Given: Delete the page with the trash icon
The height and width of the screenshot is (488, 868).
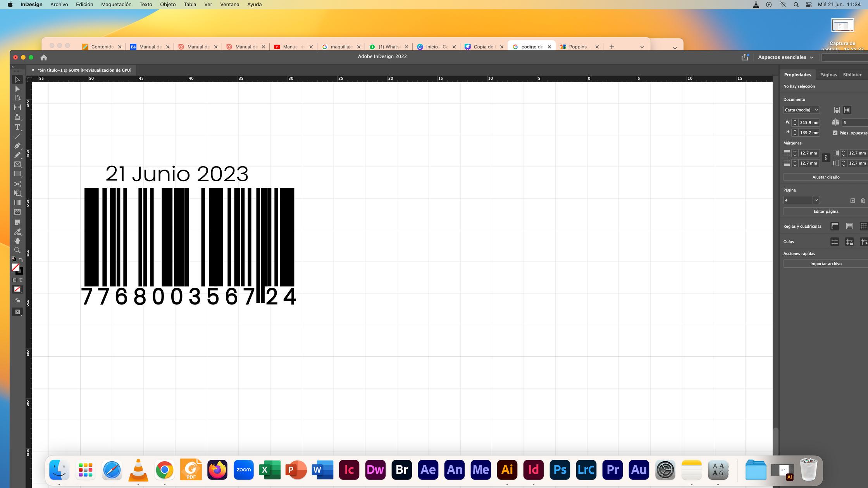Looking at the screenshot, I should [863, 200].
